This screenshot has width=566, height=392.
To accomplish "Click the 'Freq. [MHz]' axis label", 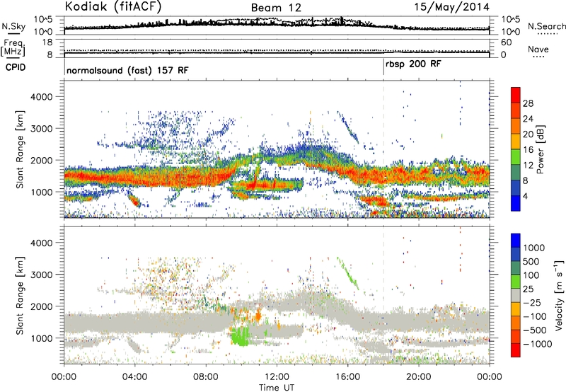I will (13, 47).
